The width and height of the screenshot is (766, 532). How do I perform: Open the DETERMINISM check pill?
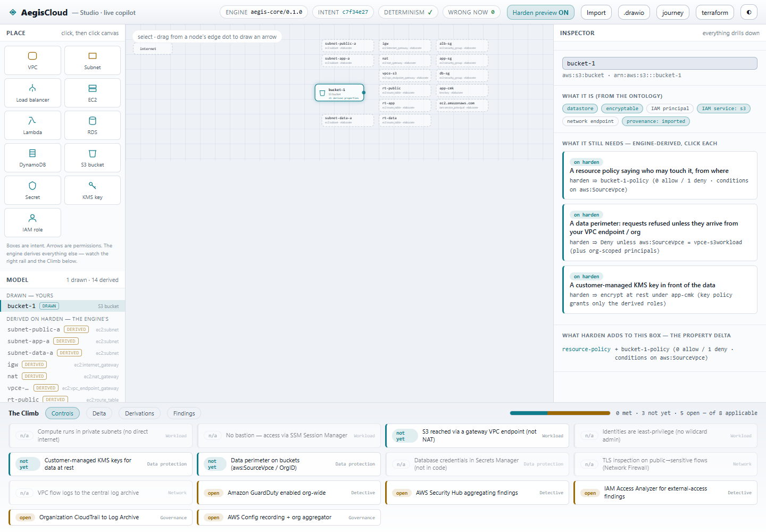tap(408, 12)
